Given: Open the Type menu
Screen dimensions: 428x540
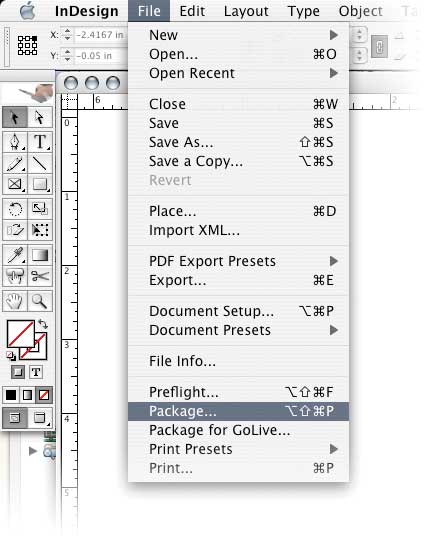Looking at the screenshot, I should point(303,11).
